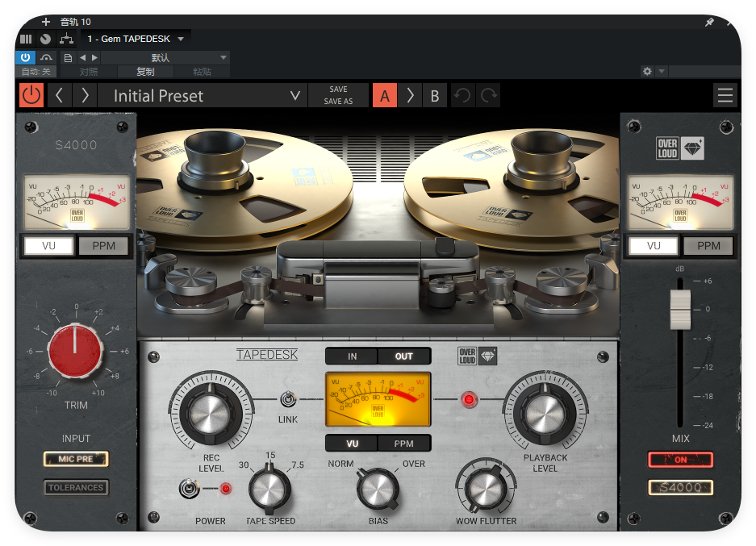756x546 pixels.
Task: Set the center meter mode to VU
Action: [352, 444]
